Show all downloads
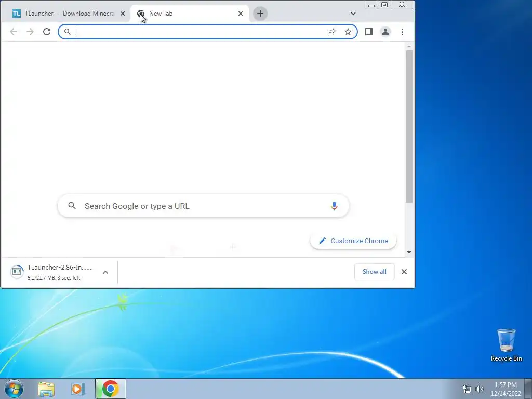Viewport: 532px width, 399px height. 374,272
